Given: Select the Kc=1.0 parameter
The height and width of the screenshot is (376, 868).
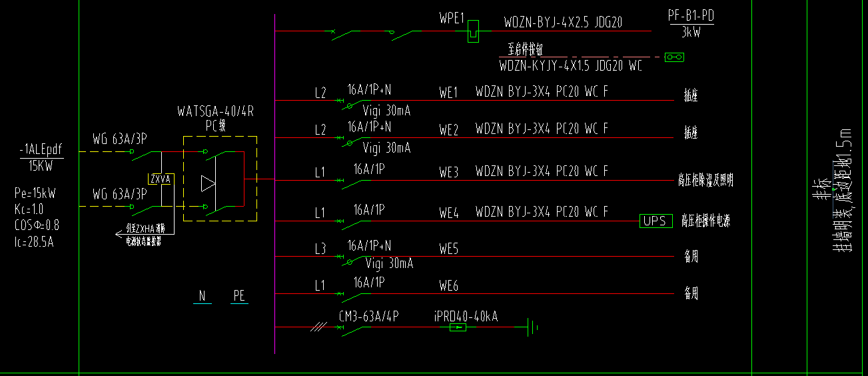Looking at the screenshot, I should [x=29, y=209].
